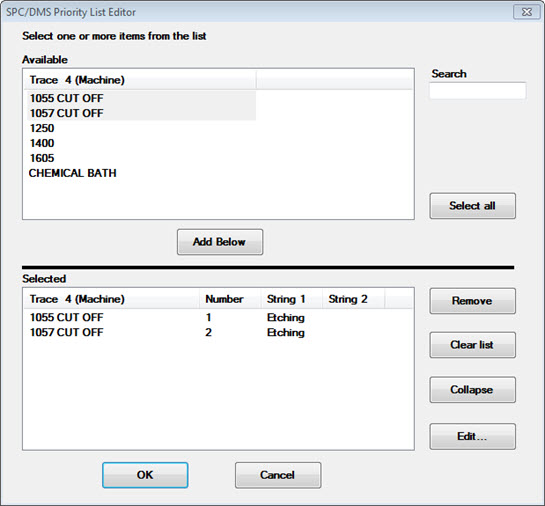Click Select all button
Screen dimensions: 545x506
pyautogui.click(x=472, y=206)
